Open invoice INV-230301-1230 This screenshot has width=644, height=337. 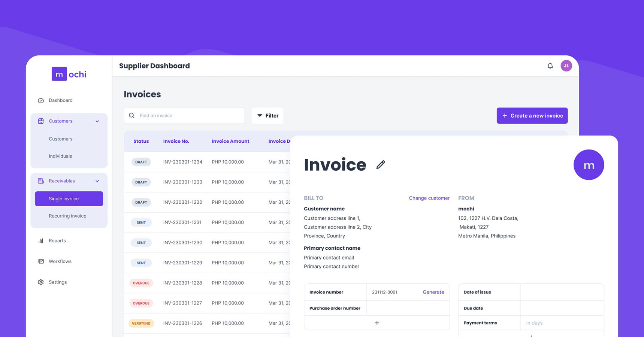[x=182, y=243]
